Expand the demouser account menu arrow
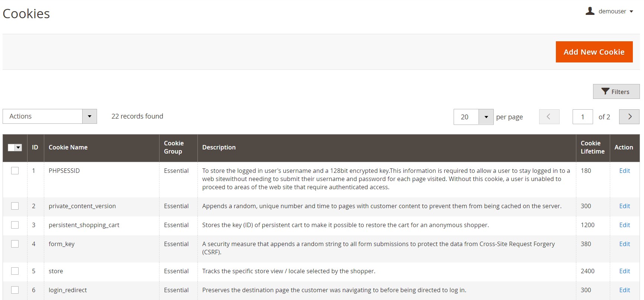The height and width of the screenshot is (300, 644). point(631,12)
